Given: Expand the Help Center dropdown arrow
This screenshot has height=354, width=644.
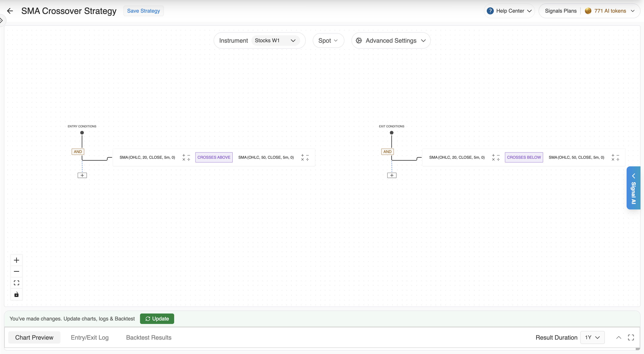Looking at the screenshot, I should [x=529, y=11].
